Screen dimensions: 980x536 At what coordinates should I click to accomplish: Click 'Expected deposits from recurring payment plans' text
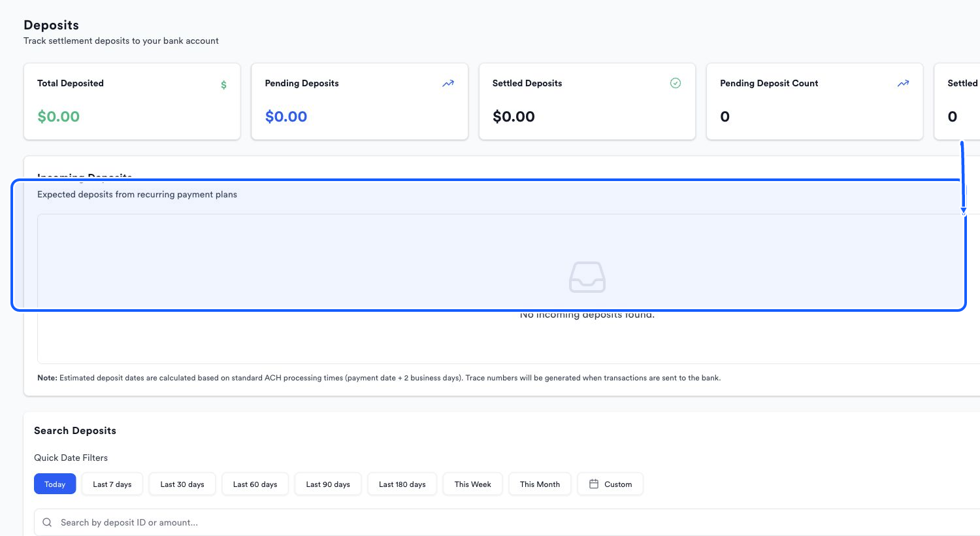click(137, 194)
